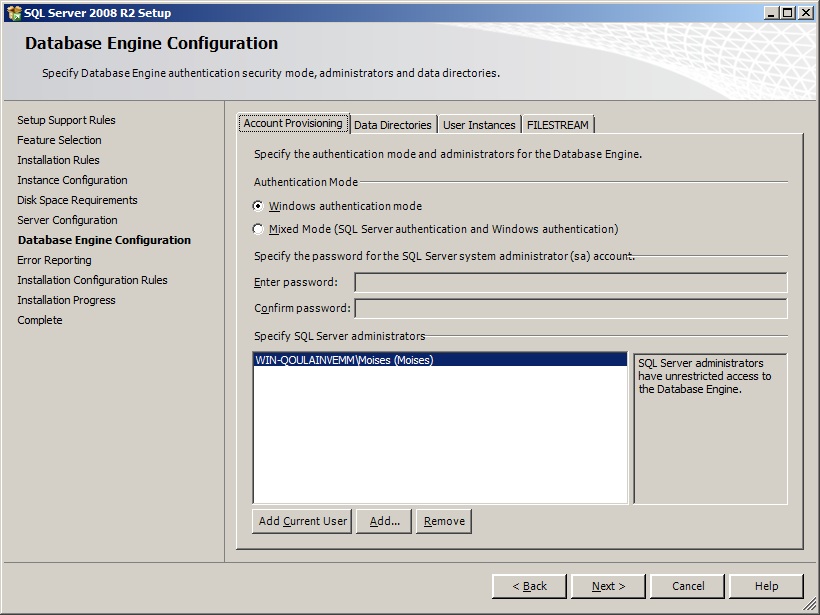Focus the Enter password field
This screenshot has width=820, height=615.
(x=571, y=282)
